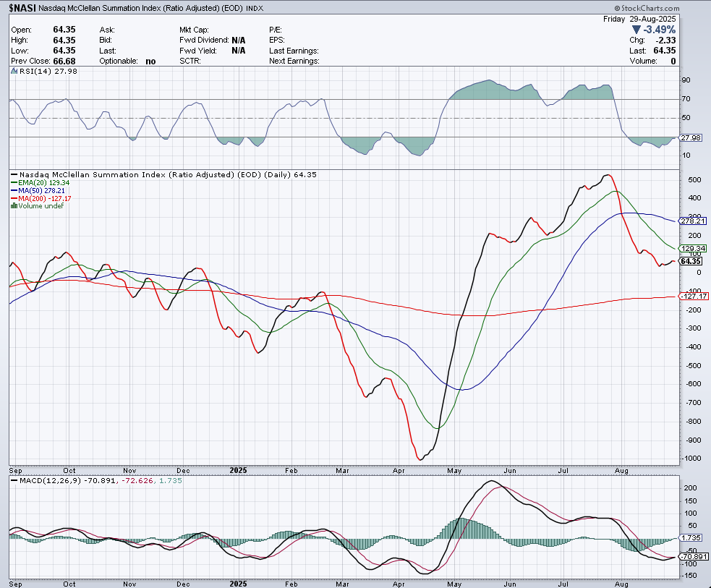Click the black MACD legend line swatch
The width and height of the screenshot is (711, 588).
pyautogui.click(x=14, y=480)
